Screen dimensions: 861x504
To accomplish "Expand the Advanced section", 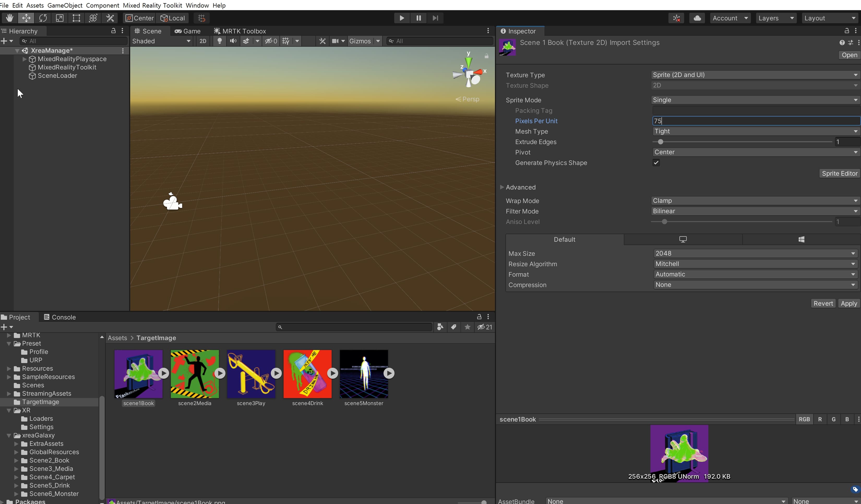I will click(502, 187).
